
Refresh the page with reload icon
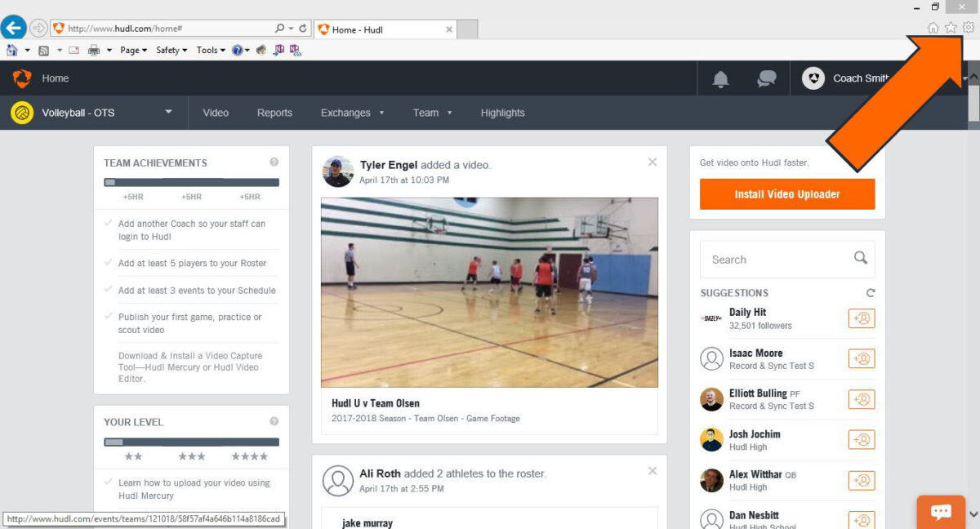coord(303,29)
